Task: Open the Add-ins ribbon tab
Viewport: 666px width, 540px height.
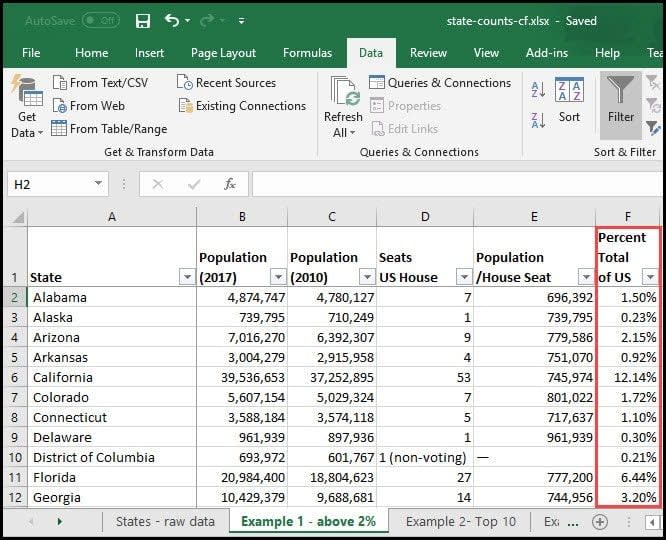Action: point(547,53)
